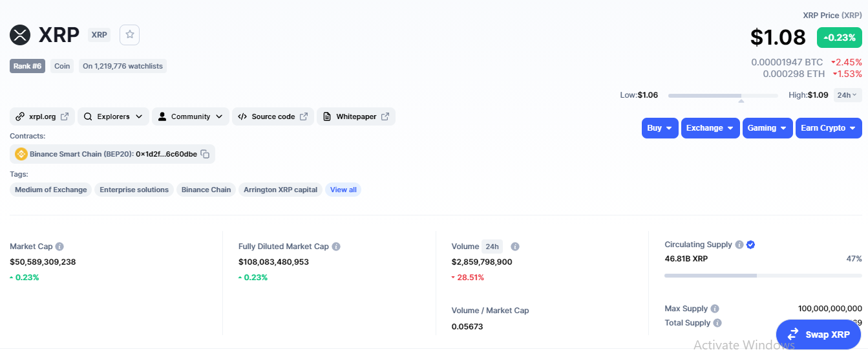Select the Medium of Exchange tag

51,190
